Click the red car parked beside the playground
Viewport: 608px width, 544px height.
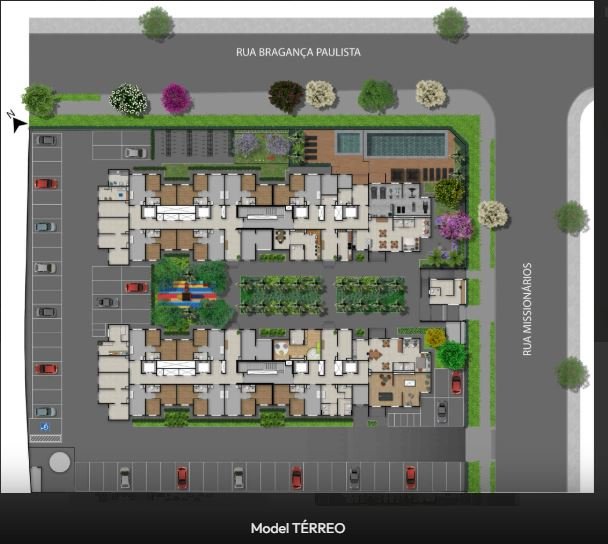(x=136, y=288)
